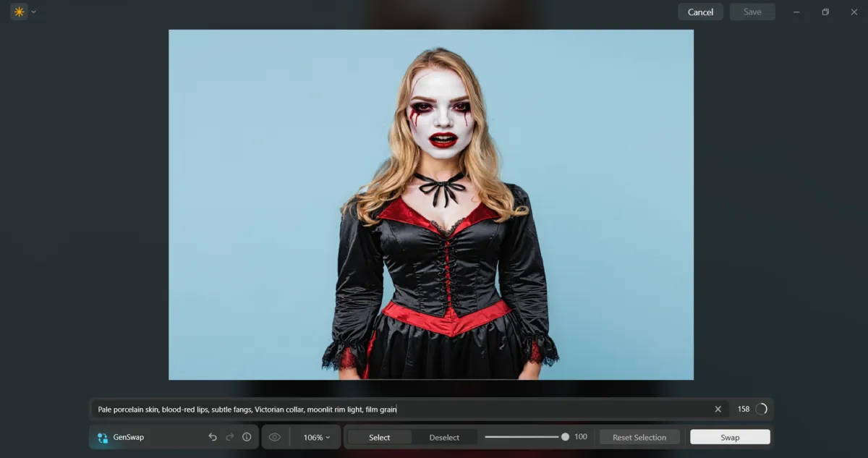Redo the last undone action
The image size is (868, 458).
point(229,437)
